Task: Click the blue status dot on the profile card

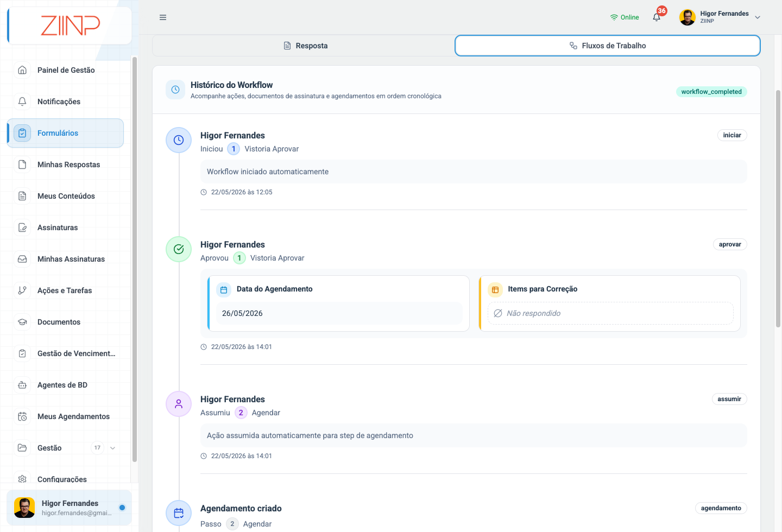Action: 122,508
